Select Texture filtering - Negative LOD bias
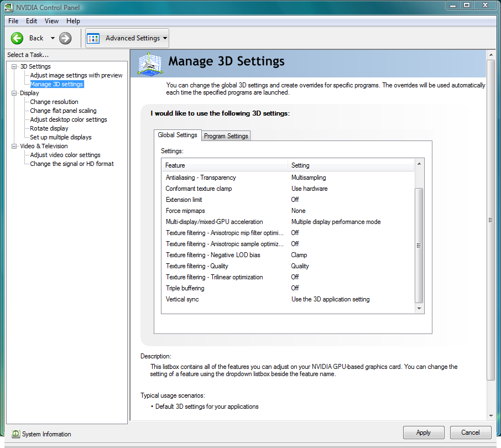 288,255
